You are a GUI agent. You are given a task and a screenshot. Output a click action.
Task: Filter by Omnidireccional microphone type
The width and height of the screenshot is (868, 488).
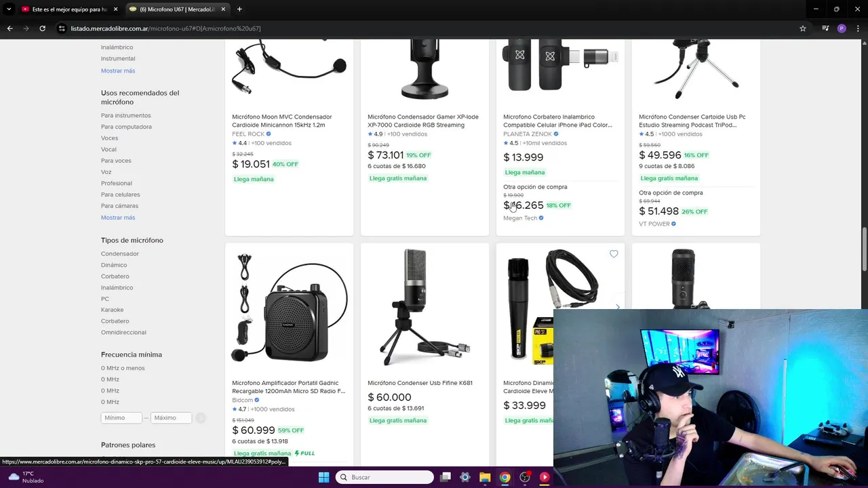pos(123,333)
